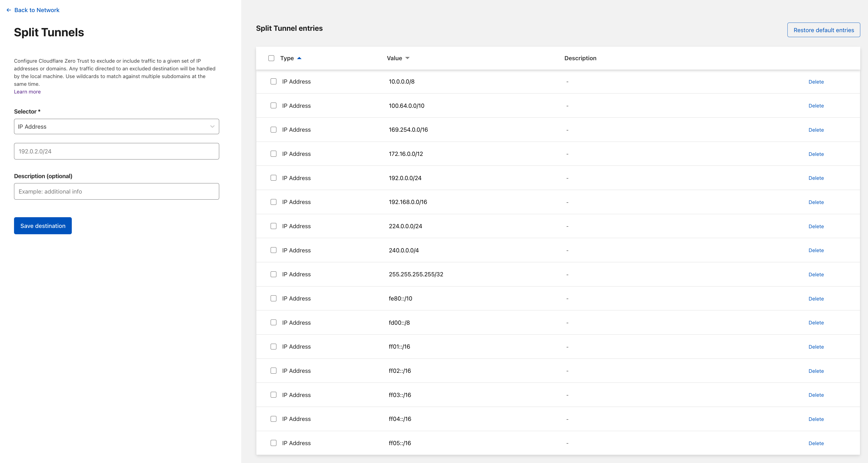Open the Selector dropdown chevron
This screenshot has width=868, height=463.
tap(212, 126)
